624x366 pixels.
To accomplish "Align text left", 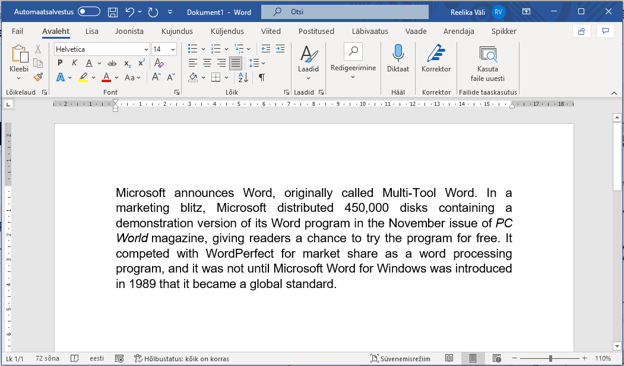I will (193, 63).
